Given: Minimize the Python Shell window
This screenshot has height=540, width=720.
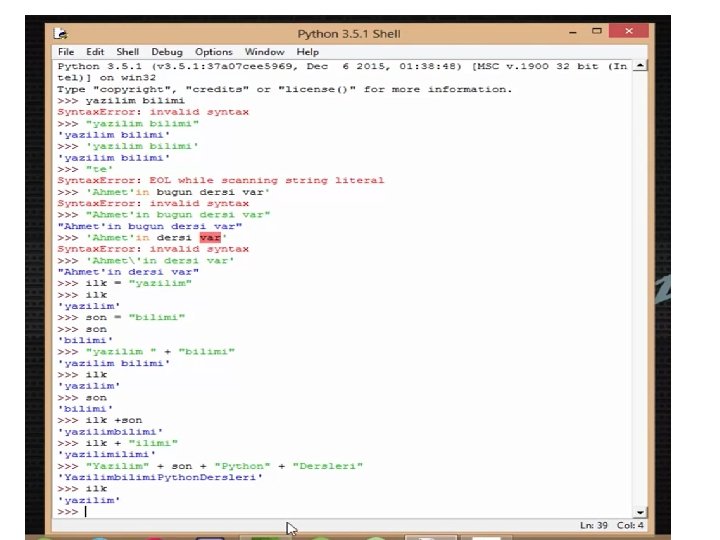Looking at the screenshot, I should (573, 32).
